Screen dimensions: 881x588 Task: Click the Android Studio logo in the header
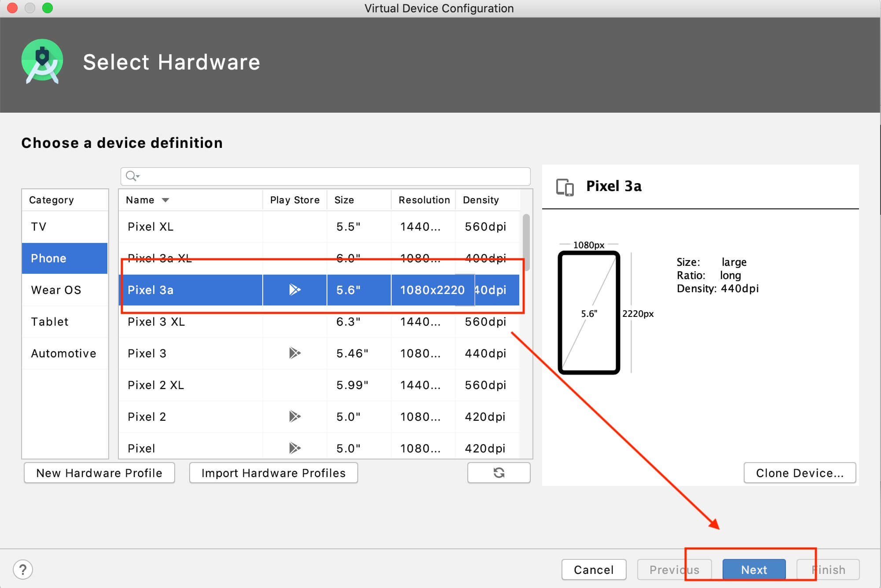click(42, 62)
